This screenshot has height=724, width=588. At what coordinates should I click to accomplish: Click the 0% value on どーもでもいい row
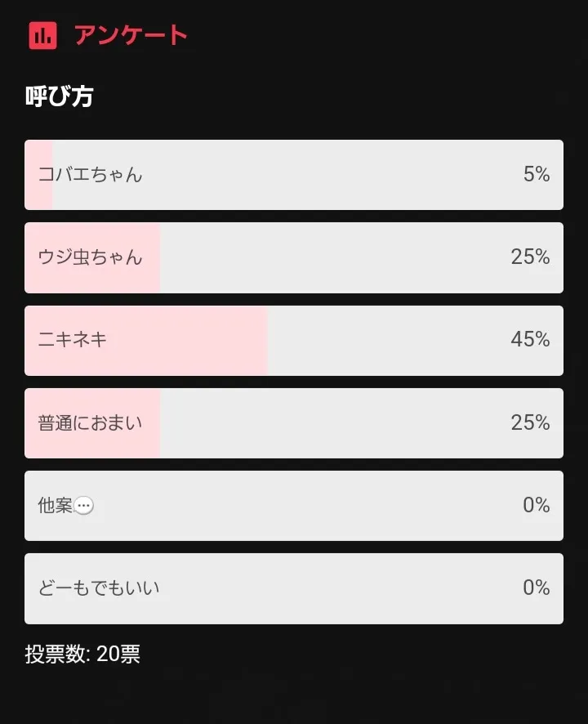(536, 588)
